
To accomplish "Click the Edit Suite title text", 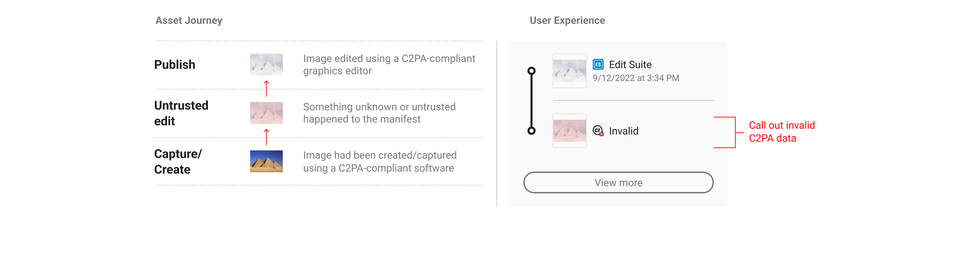I will coord(630,64).
